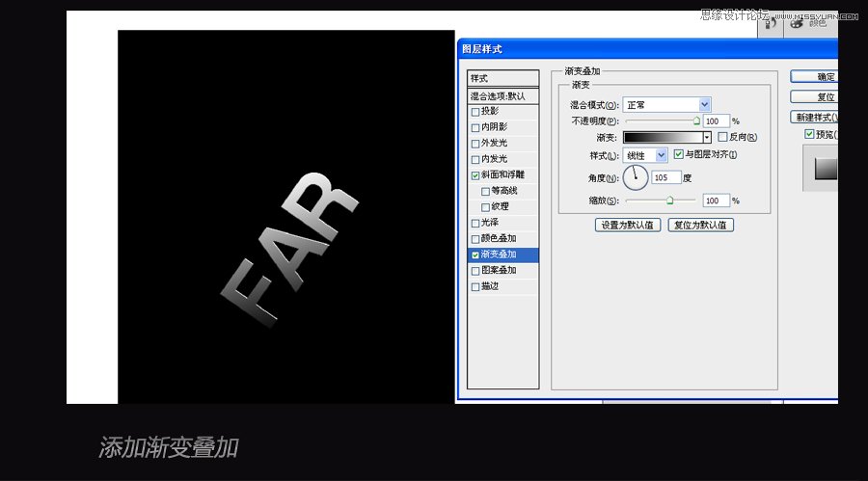Click the 颜色 color panel tab icon
Screen dimensions: 868x481
pyautogui.click(x=798, y=24)
